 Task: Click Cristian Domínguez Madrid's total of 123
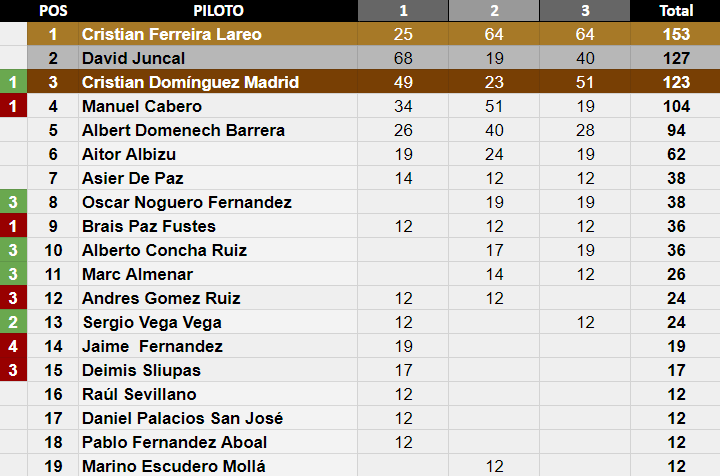676,82
